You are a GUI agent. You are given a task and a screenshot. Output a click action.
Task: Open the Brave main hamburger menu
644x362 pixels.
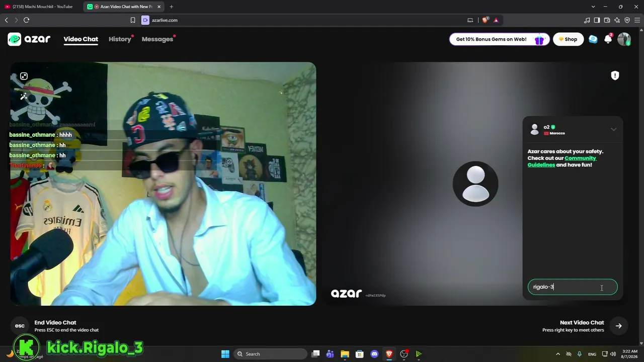point(637,20)
